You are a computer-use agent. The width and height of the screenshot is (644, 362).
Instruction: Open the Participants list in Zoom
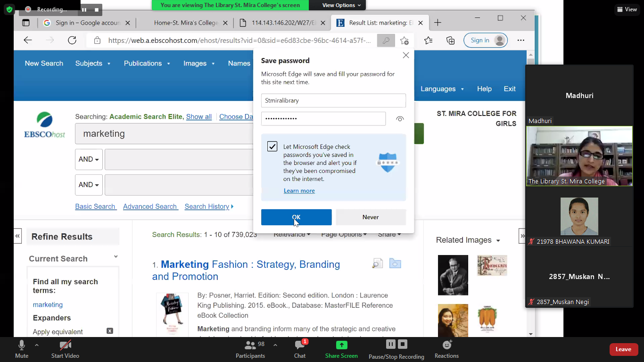tap(250, 349)
